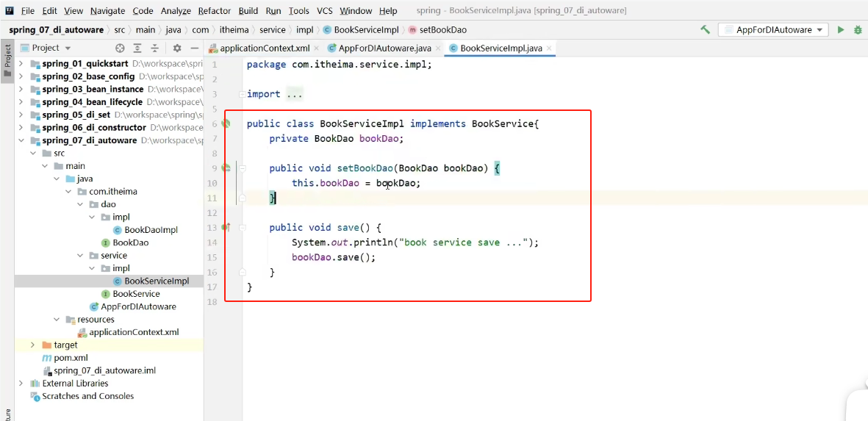
Task: Select Scratches and Consoles node
Action: [x=82, y=395]
